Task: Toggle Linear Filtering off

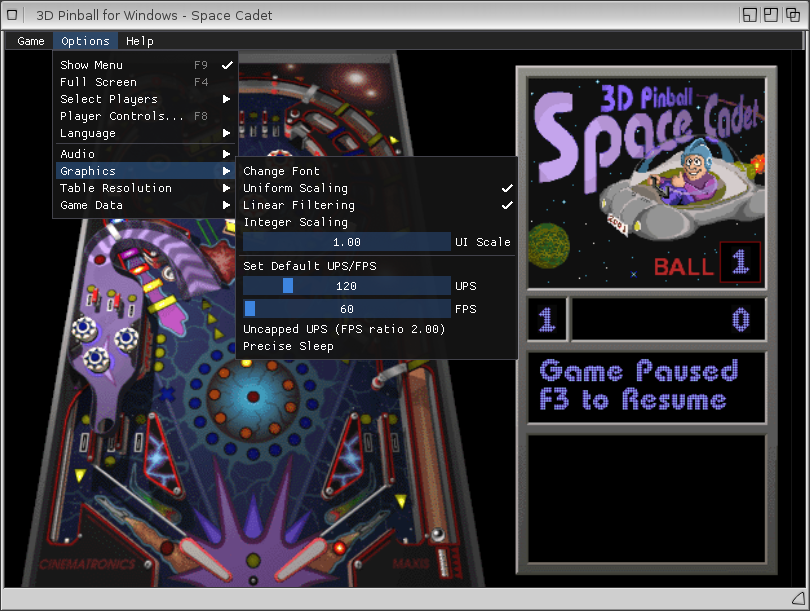Action: tap(299, 205)
